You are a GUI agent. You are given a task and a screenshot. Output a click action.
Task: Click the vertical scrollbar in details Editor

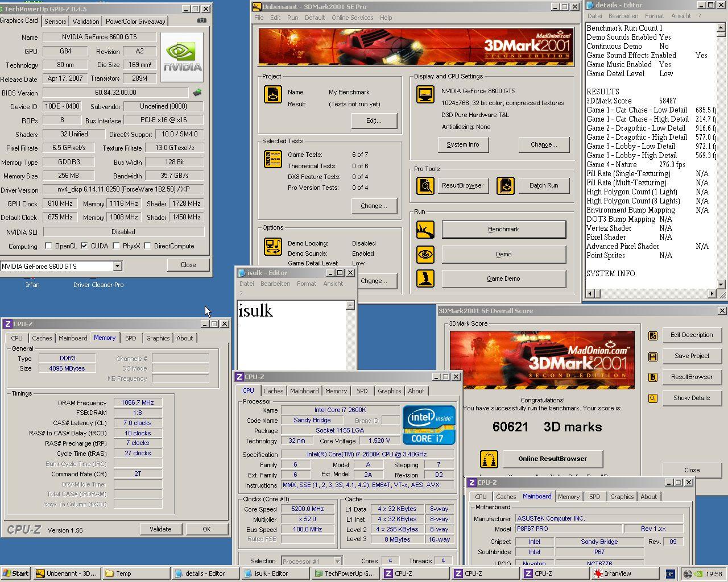(721, 156)
